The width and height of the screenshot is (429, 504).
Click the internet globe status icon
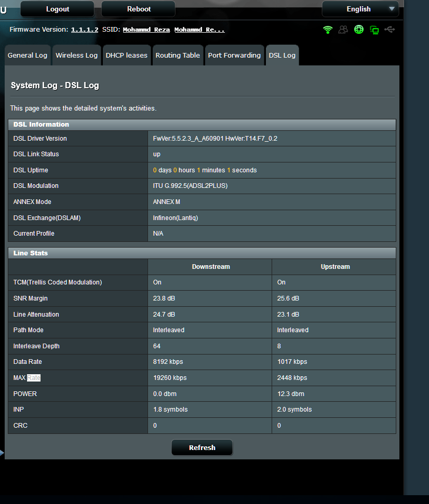click(x=358, y=30)
